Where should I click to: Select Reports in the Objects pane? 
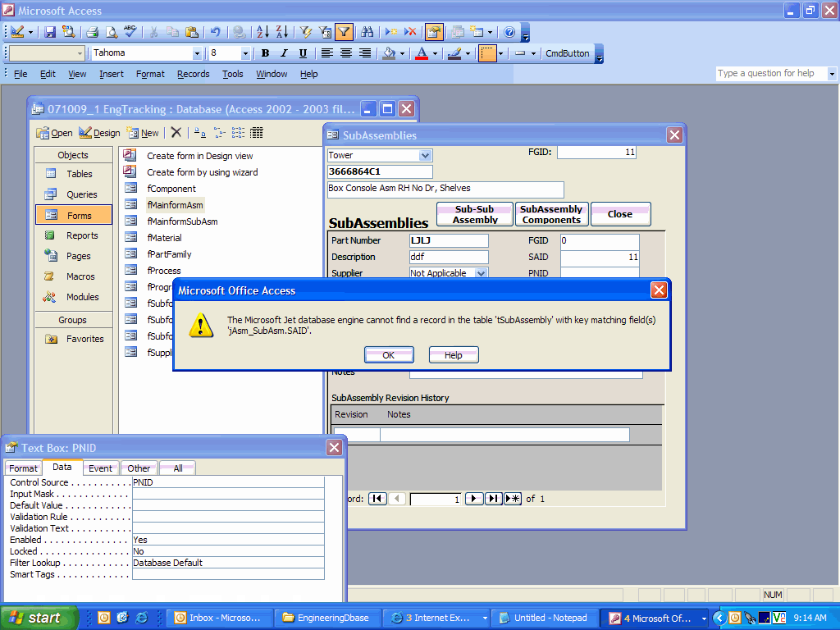tap(73, 235)
